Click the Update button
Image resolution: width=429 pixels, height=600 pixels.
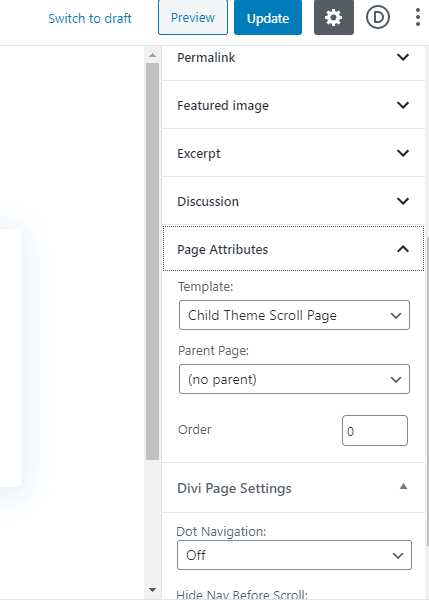[268, 17]
